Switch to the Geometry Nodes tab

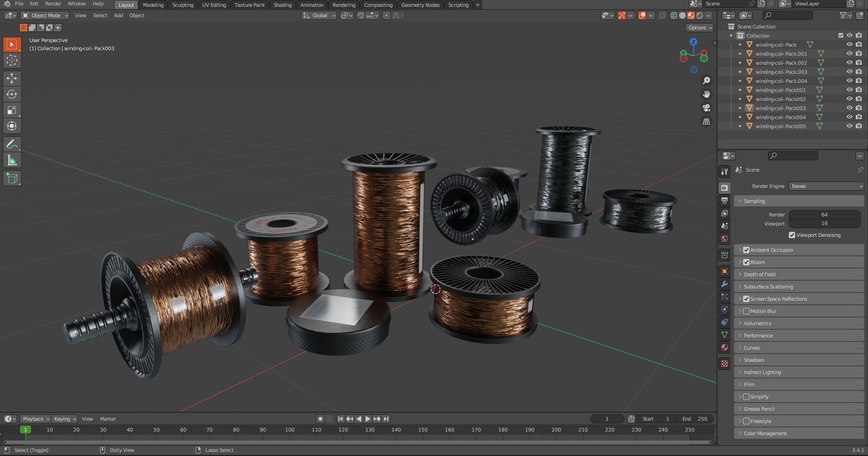420,5
